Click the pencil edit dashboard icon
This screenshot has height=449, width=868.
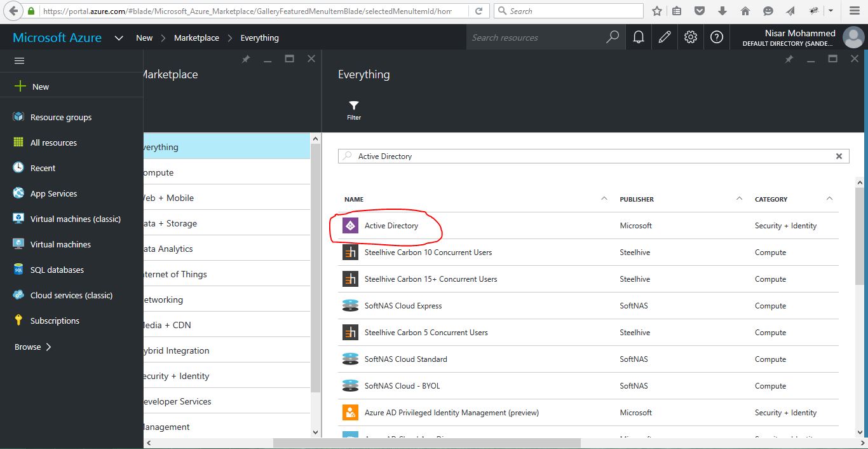[665, 38]
